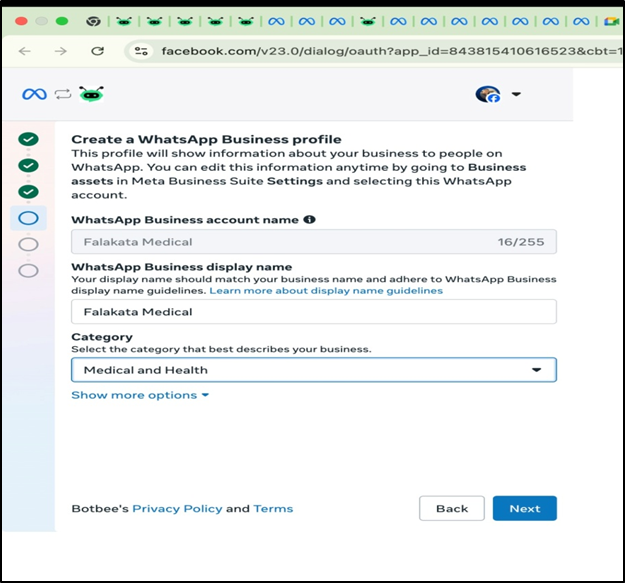Select the first completed step checkmark
Screen dimensions: 625x583
[28, 140]
